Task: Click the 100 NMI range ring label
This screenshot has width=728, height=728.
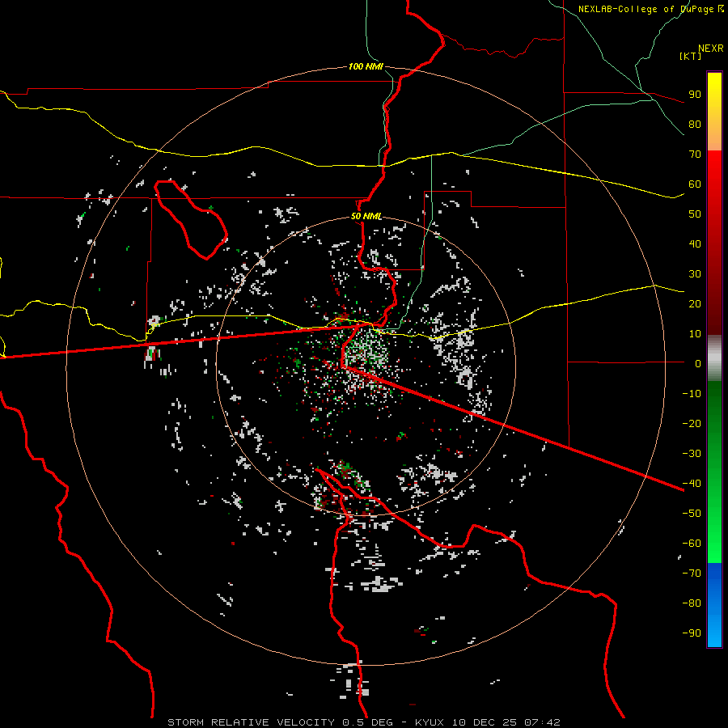Action: coord(366,66)
